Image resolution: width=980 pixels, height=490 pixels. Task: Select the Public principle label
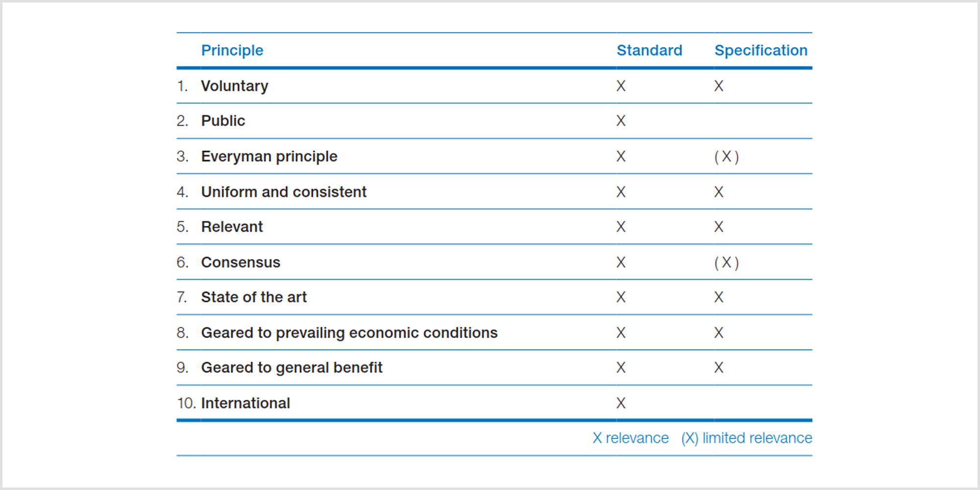point(223,121)
